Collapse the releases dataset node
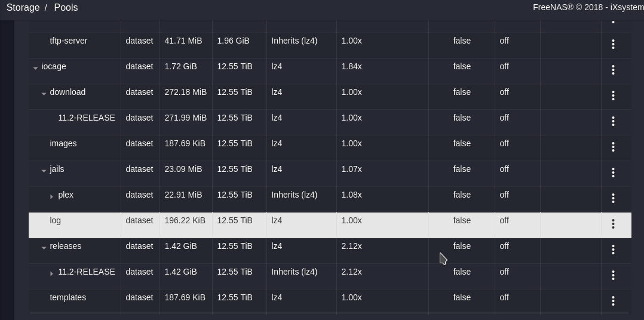Image resolution: width=644 pixels, height=320 pixels. 44,248
